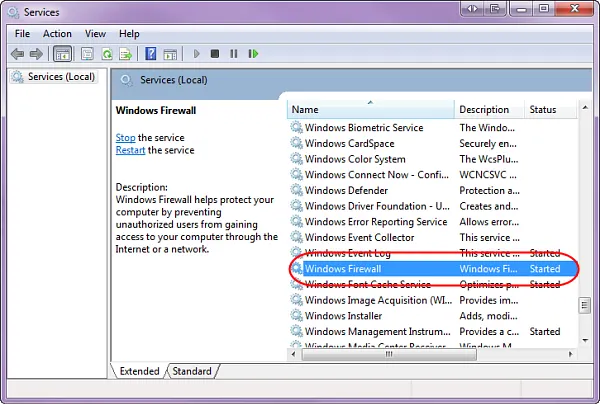Click the 'Protection a...' description cell

pyautogui.click(x=489, y=190)
